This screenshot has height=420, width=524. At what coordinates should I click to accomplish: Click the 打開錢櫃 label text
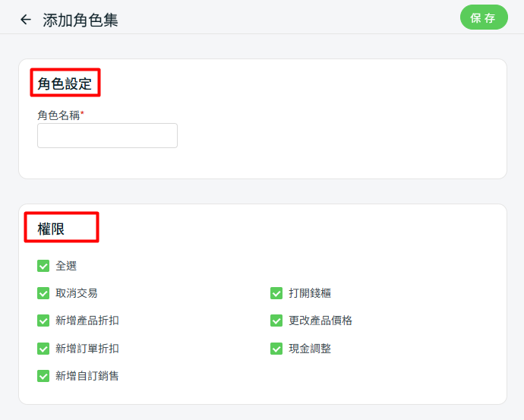[310, 293]
